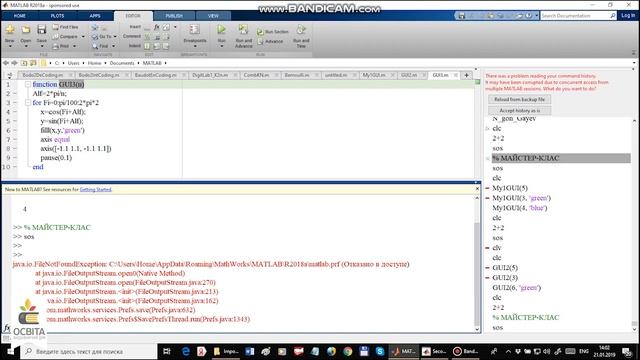
Task: Click the Save floppy disk icon
Action: [x=42, y=29]
